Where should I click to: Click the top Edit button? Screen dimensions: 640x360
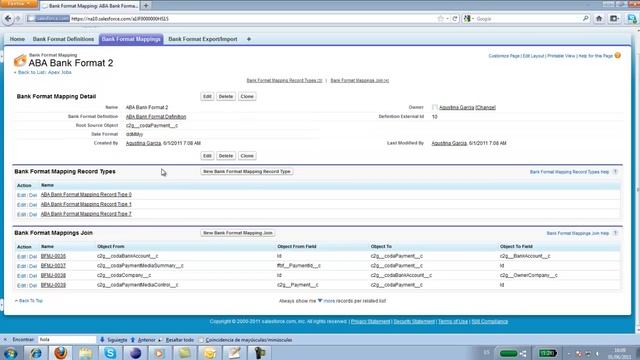click(x=207, y=96)
